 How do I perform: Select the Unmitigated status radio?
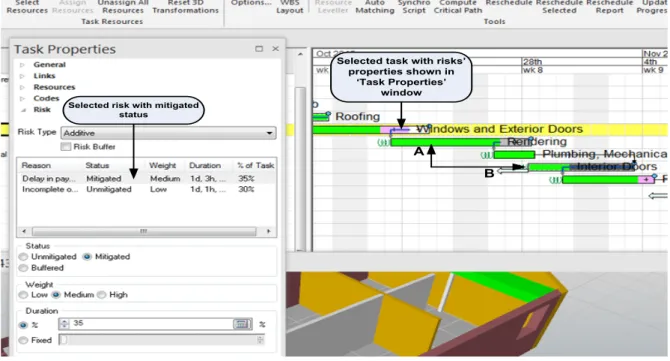[x=23, y=257]
